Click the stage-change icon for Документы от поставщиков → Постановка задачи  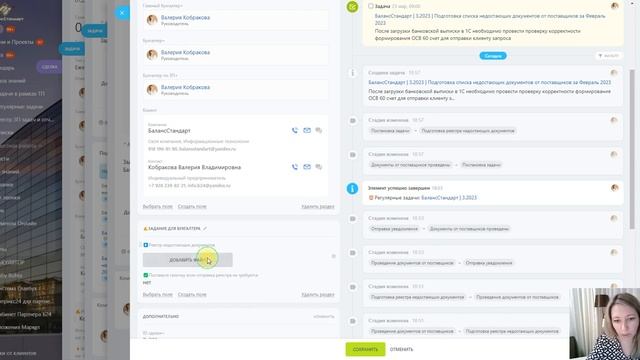click(353, 155)
